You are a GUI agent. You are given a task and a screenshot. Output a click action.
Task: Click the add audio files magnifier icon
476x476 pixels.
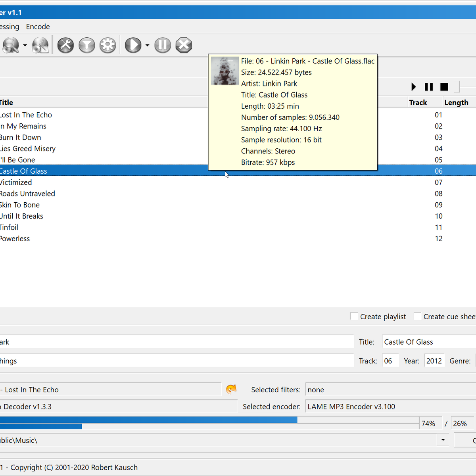click(x=10, y=45)
